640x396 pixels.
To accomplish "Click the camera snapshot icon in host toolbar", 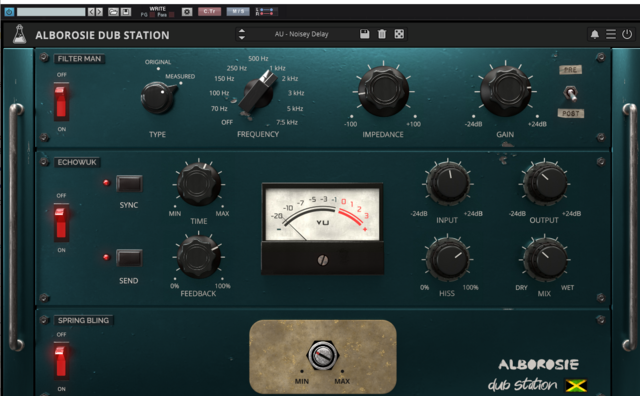I will click(187, 12).
